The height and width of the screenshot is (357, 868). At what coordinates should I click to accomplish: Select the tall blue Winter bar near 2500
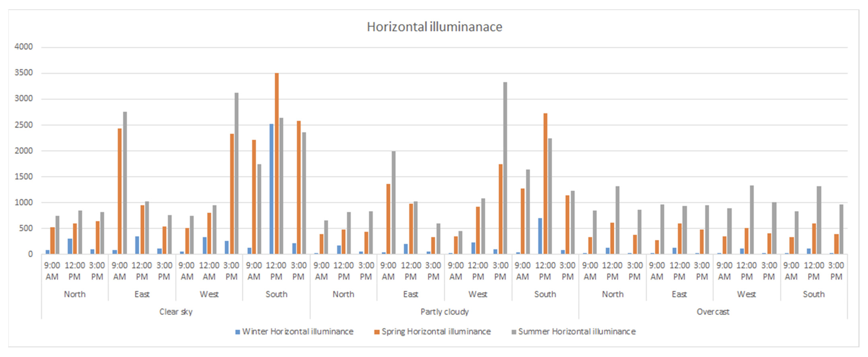click(x=271, y=189)
